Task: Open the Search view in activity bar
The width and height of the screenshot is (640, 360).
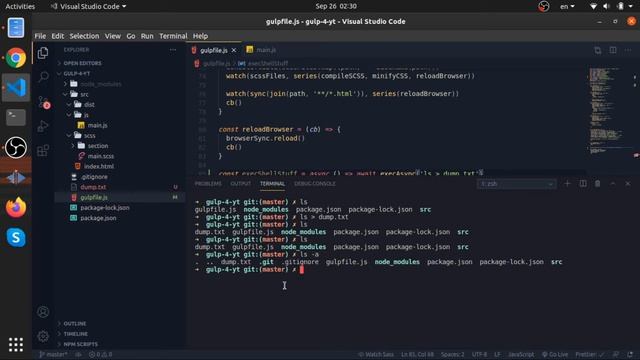Action: [x=43, y=76]
